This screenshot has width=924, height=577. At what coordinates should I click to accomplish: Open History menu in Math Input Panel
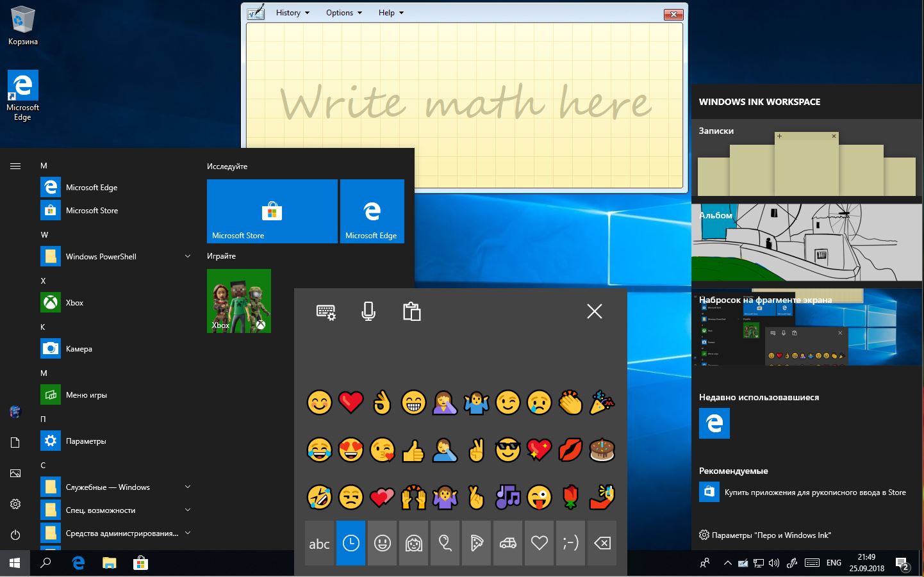tap(292, 13)
